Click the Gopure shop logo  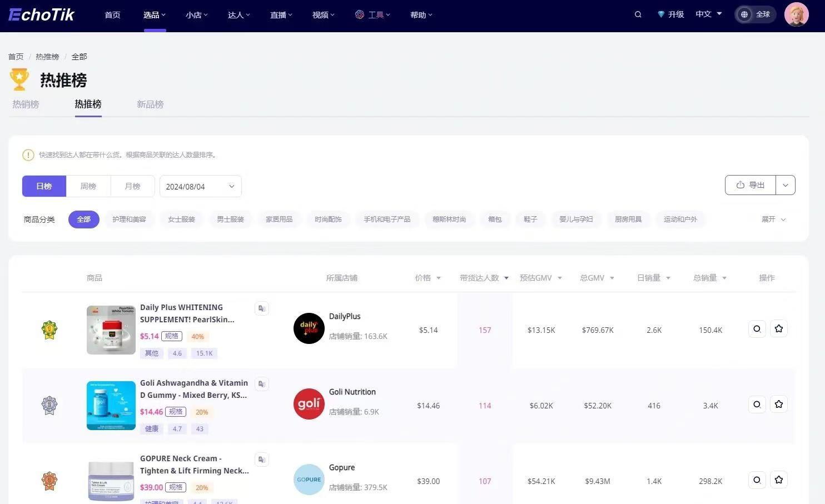tap(309, 480)
